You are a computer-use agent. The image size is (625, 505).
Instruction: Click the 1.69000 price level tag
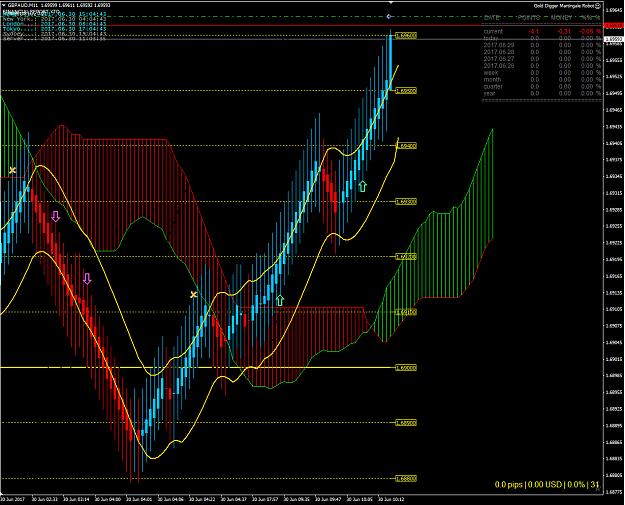pos(406,367)
